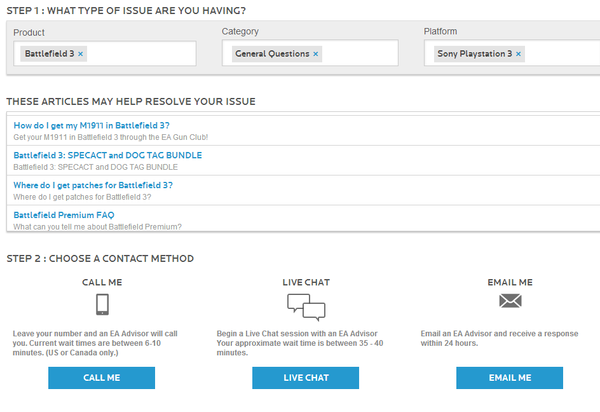Select the General Questions category chip

(x=272, y=54)
